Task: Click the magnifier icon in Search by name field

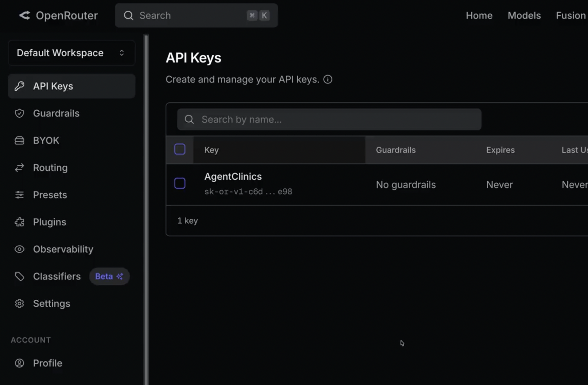Action: (x=189, y=120)
